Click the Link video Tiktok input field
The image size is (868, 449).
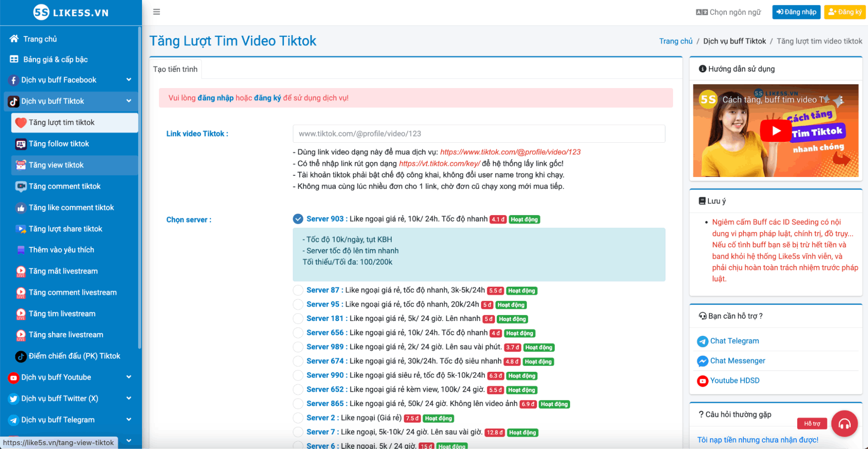479,134
